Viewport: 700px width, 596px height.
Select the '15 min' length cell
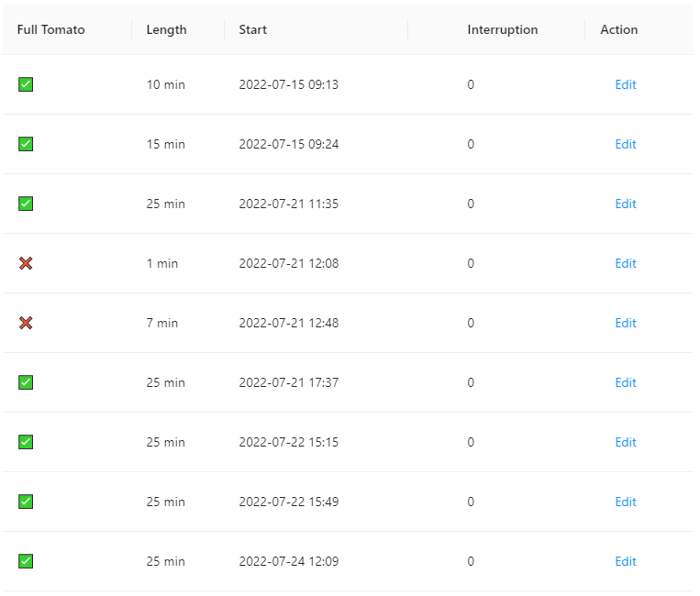coord(166,144)
